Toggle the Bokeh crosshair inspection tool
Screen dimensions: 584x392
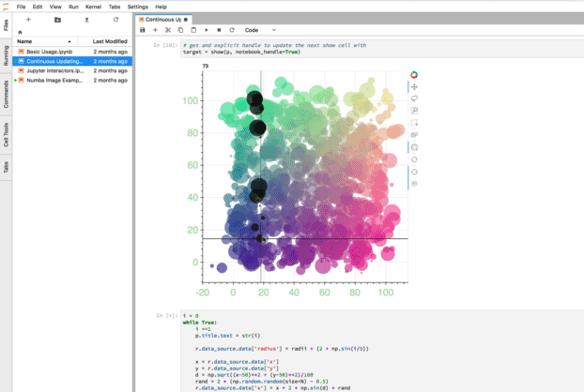pyautogui.click(x=414, y=172)
